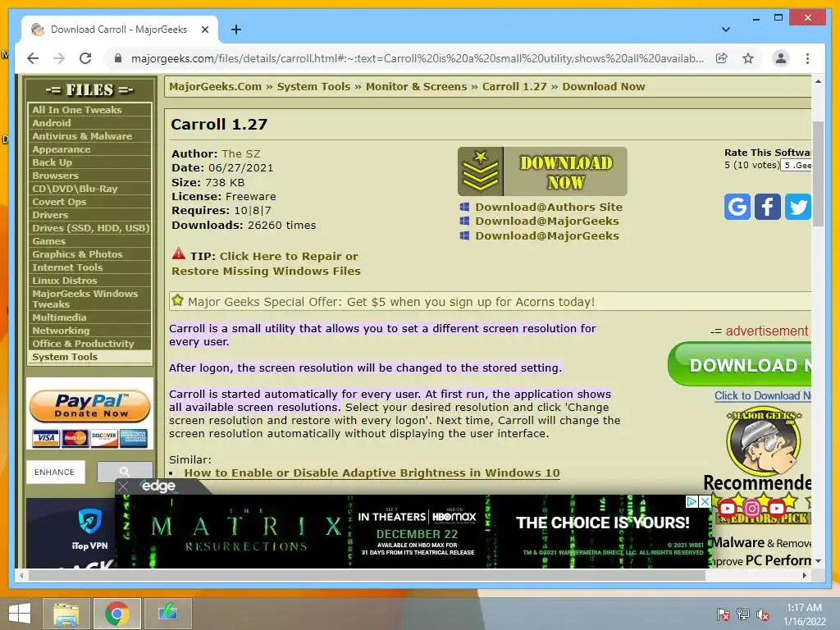Open All In One Tweaks category
Screen dimensions: 840x630
point(89,110)
